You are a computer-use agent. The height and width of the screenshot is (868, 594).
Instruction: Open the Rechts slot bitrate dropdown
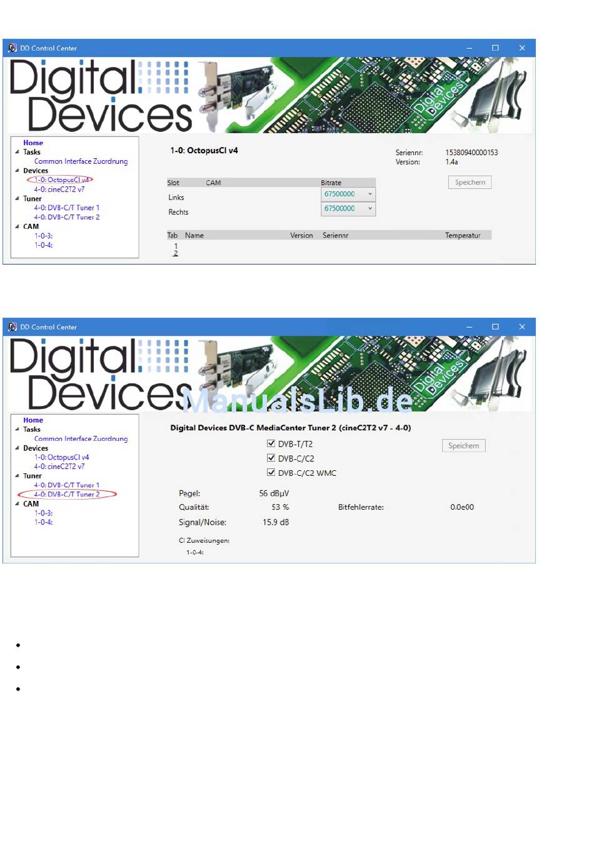pyautogui.click(x=370, y=209)
